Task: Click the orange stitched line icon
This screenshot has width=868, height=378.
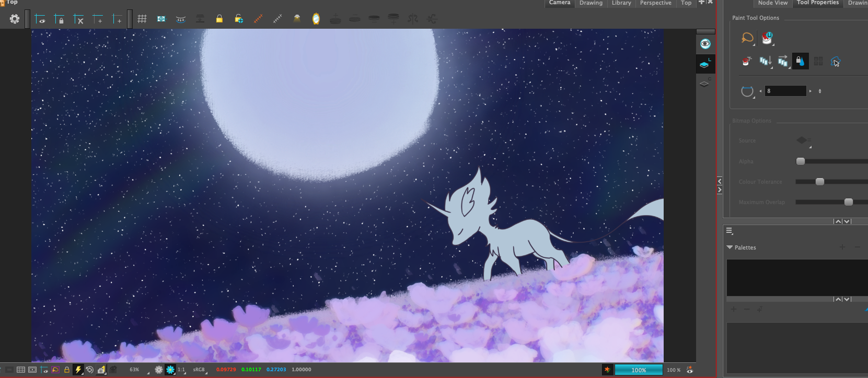Action: pyautogui.click(x=258, y=19)
